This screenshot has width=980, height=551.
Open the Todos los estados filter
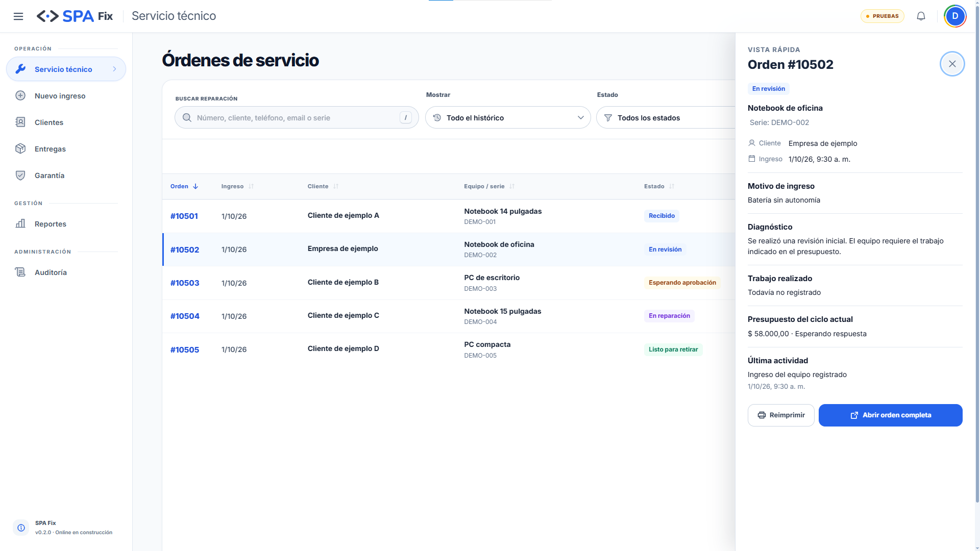coord(666,117)
